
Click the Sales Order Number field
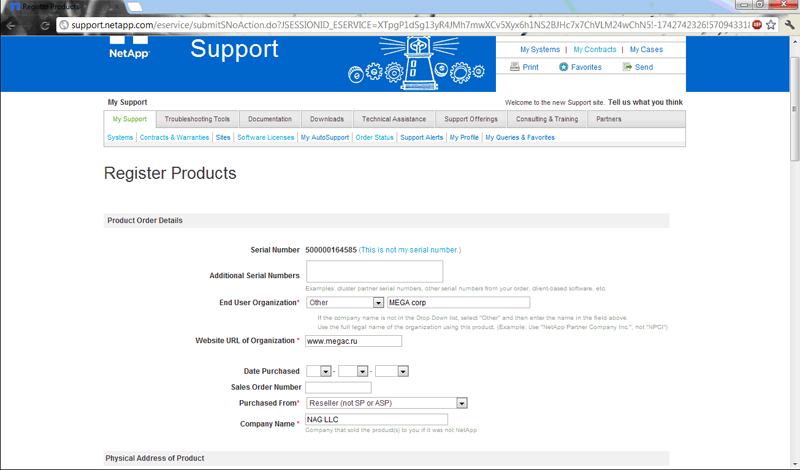pyautogui.click(x=338, y=387)
